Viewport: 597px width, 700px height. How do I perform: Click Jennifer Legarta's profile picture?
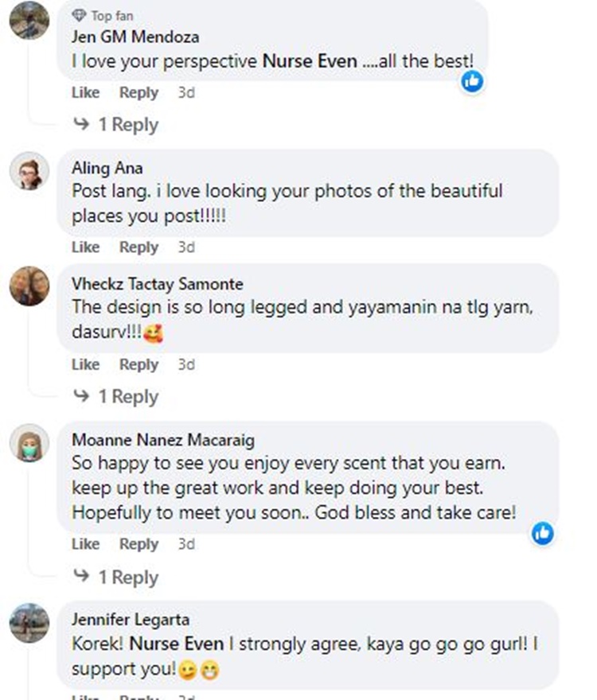(x=29, y=623)
